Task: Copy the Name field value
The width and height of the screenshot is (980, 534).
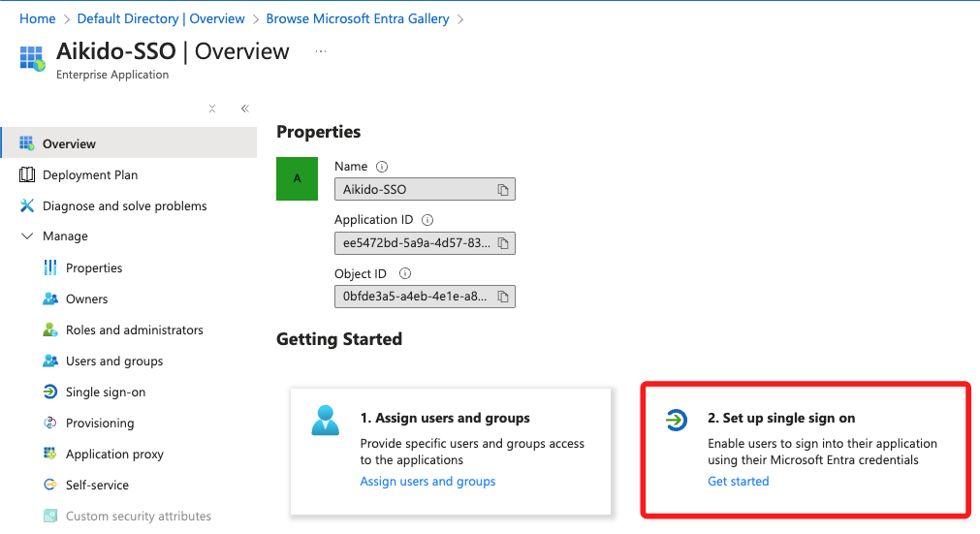Action: coord(503,190)
